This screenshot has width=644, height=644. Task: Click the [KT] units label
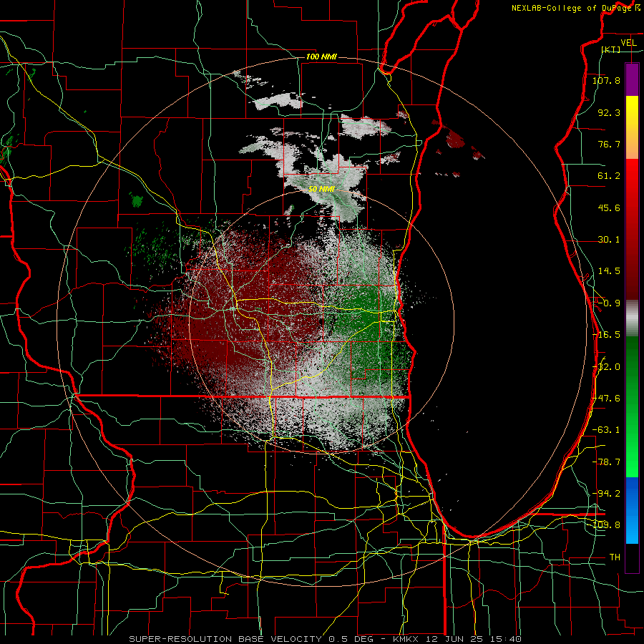coord(611,49)
